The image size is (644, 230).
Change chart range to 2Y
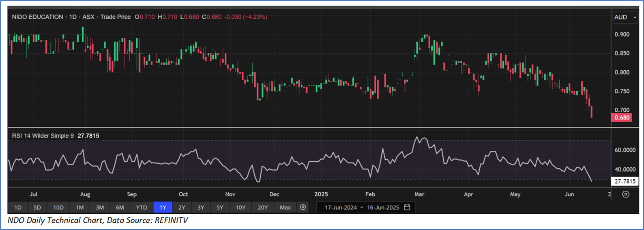[x=182, y=207]
